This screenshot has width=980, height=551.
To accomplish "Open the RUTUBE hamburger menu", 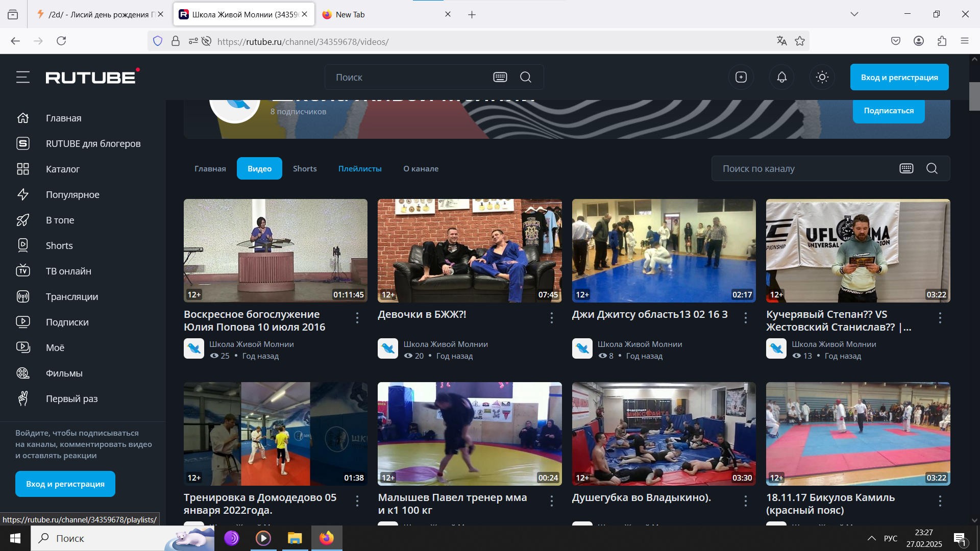I will 23,77.
